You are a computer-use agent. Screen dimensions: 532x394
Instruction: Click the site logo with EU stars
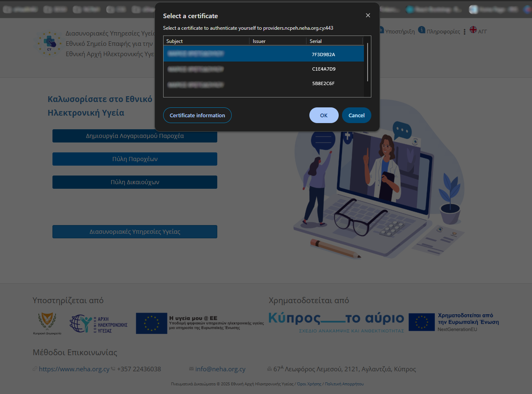(x=49, y=43)
